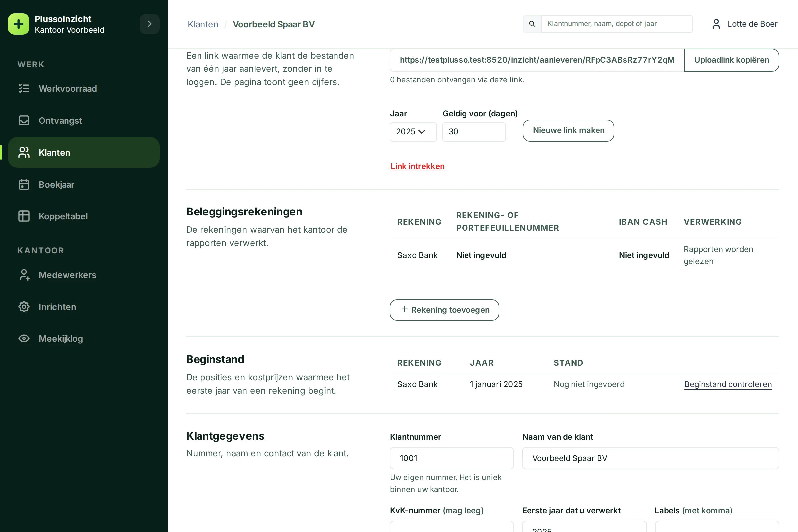Collapse sidebar with chevron button
The height and width of the screenshot is (532, 798).
point(149,24)
